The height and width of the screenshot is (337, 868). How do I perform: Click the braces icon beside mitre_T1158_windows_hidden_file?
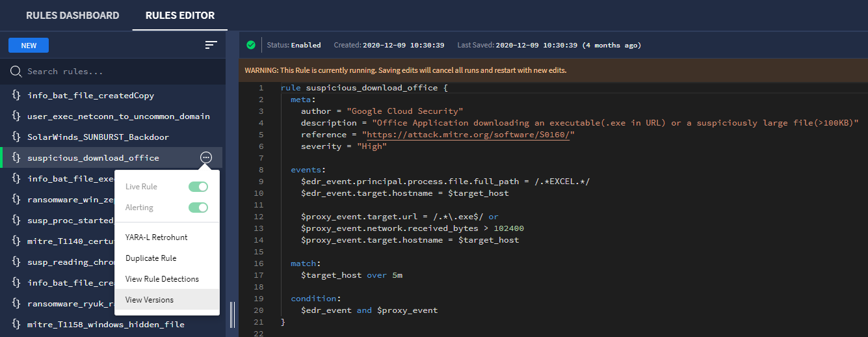click(x=16, y=324)
